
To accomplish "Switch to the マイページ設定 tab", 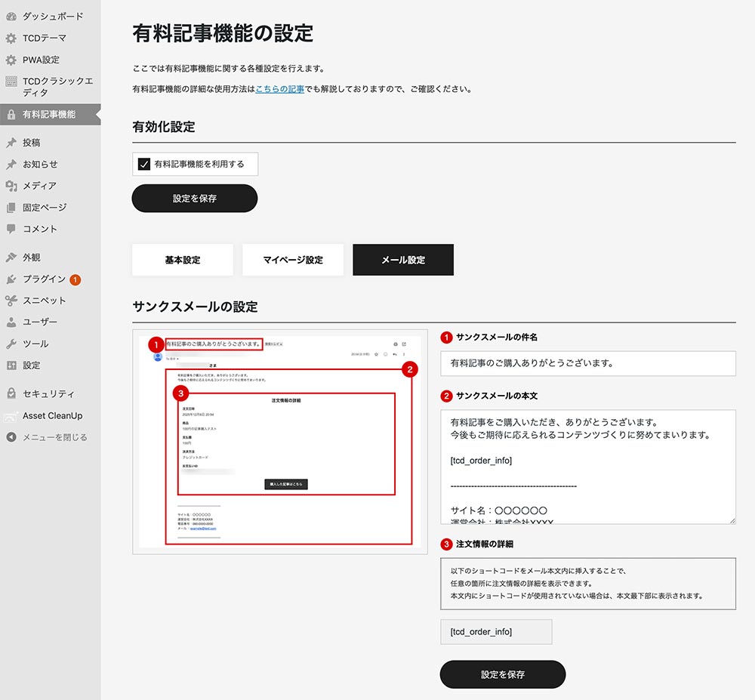I will pyautogui.click(x=293, y=260).
